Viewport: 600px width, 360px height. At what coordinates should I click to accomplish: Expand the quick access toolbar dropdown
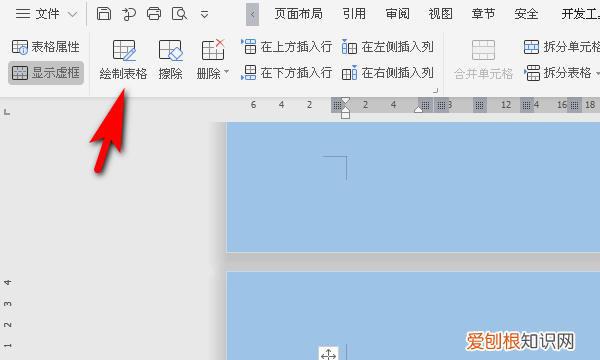click(204, 15)
